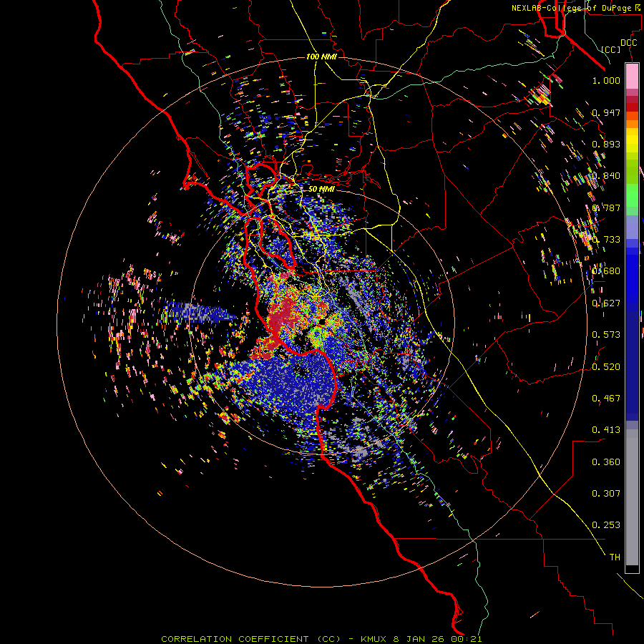This screenshot has height=644, width=644.
Task: Click the 0.627 legend value
Action: 606,303
